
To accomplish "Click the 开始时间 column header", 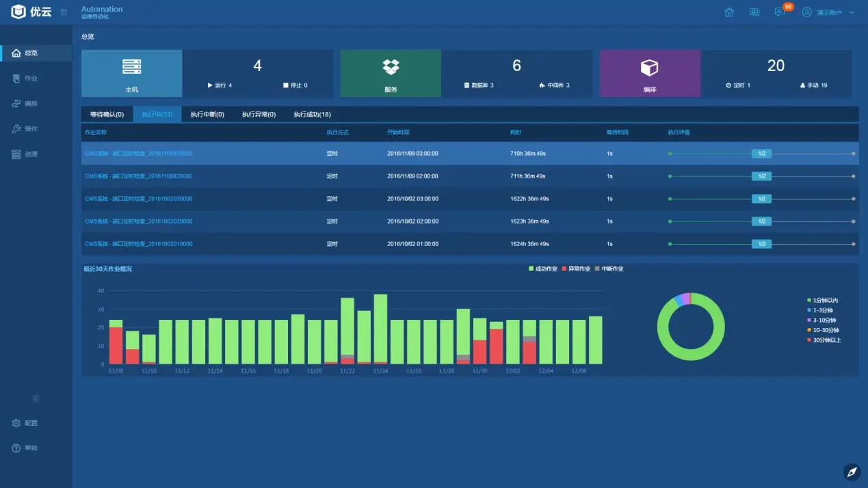I will pyautogui.click(x=398, y=132).
